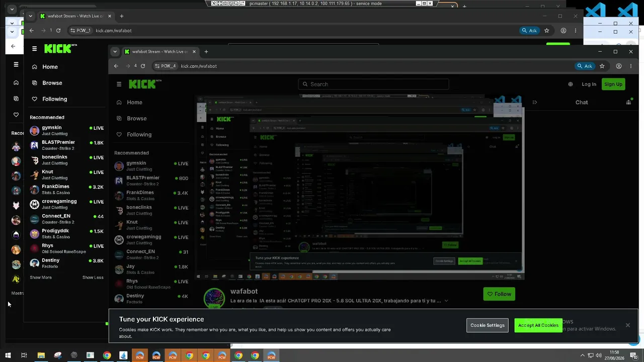Open Home in the PCW_1 Kick sidebar
Image resolution: width=644 pixels, height=362 pixels.
(45, 67)
